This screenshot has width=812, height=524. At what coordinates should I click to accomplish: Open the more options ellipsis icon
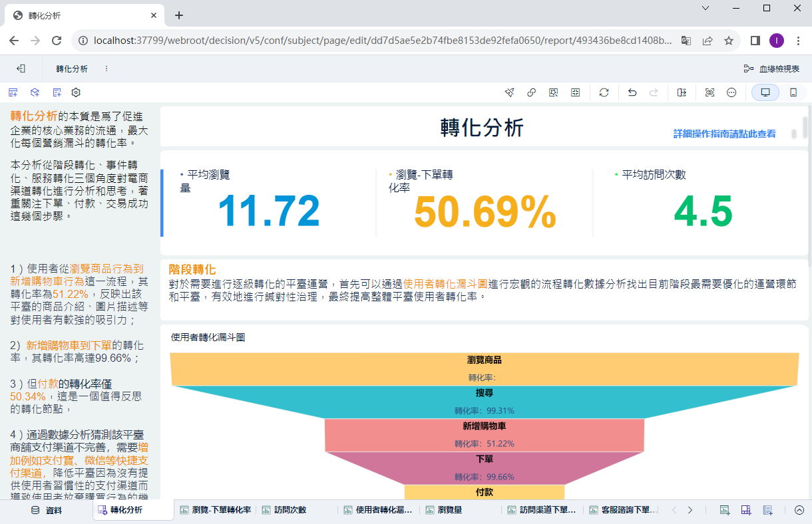(731, 92)
